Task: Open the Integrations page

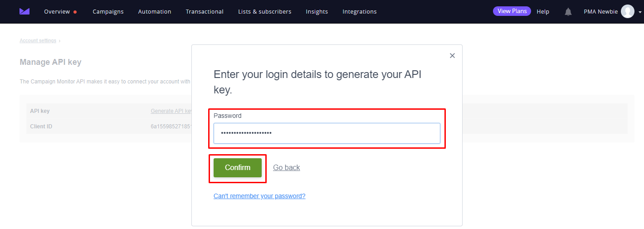Action: tap(360, 11)
